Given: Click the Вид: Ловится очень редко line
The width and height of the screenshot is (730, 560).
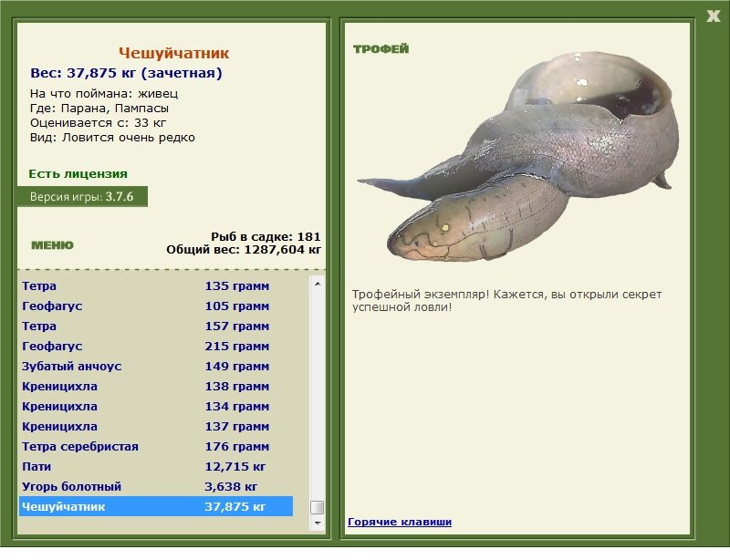Looking at the screenshot, I should pyautogui.click(x=112, y=138).
